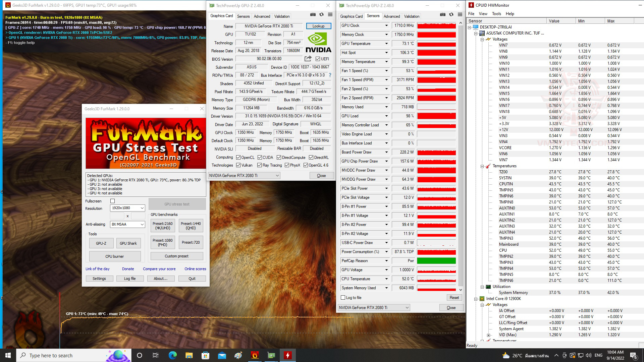Click the HWMonitor lightning icon in taskbar

tap(287, 355)
